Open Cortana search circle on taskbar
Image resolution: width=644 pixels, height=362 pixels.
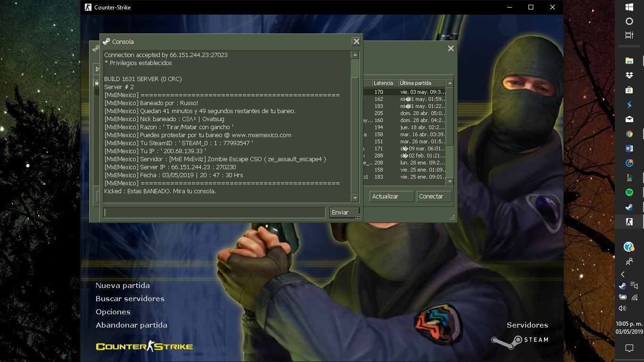click(x=629, y=21)
